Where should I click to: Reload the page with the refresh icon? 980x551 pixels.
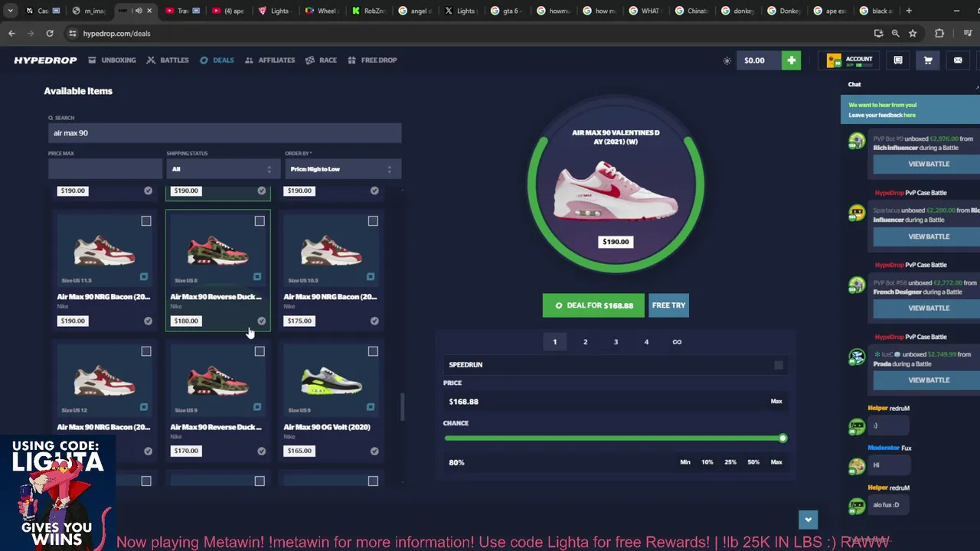[49, 33]
